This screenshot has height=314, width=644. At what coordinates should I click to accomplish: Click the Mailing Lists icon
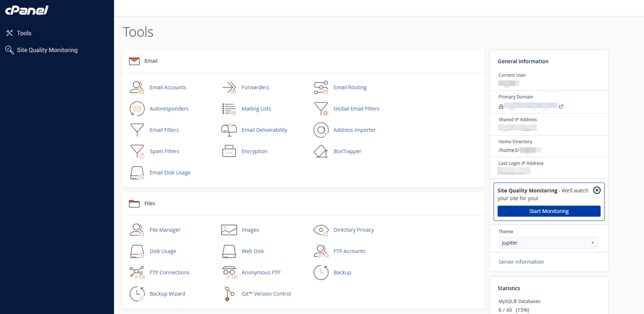tap(229, 109)
